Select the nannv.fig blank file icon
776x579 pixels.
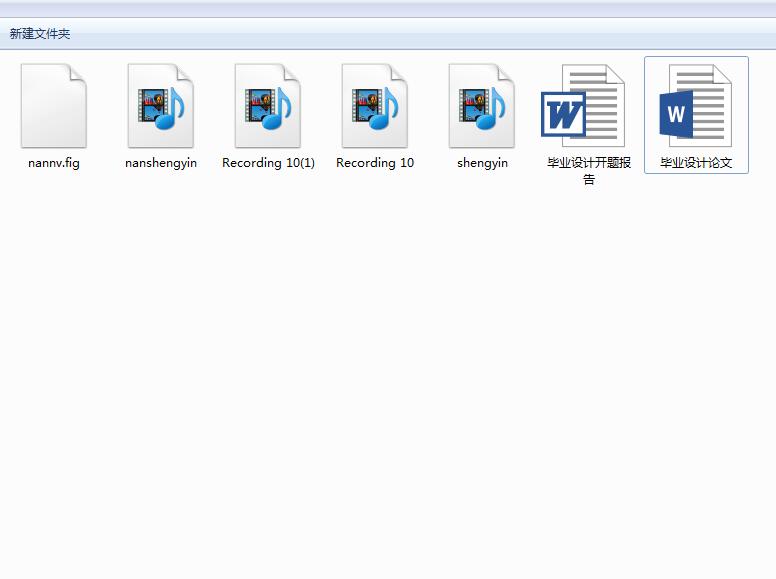coord(54,106)
